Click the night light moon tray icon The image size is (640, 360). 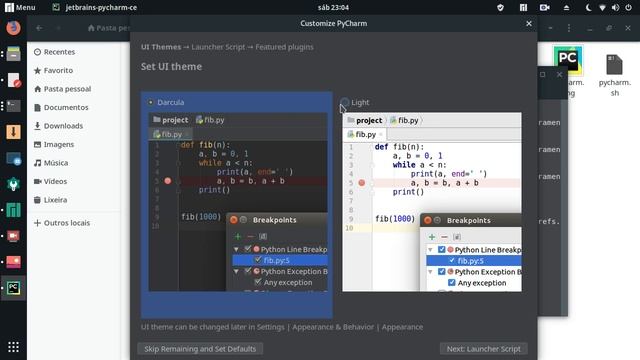pyautogui.click(x=588, y=7)
